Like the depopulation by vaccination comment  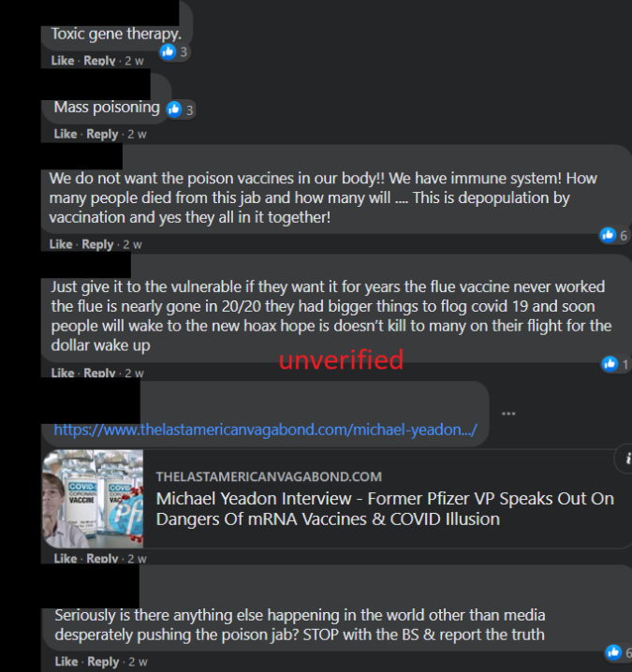tap(61, 244)
